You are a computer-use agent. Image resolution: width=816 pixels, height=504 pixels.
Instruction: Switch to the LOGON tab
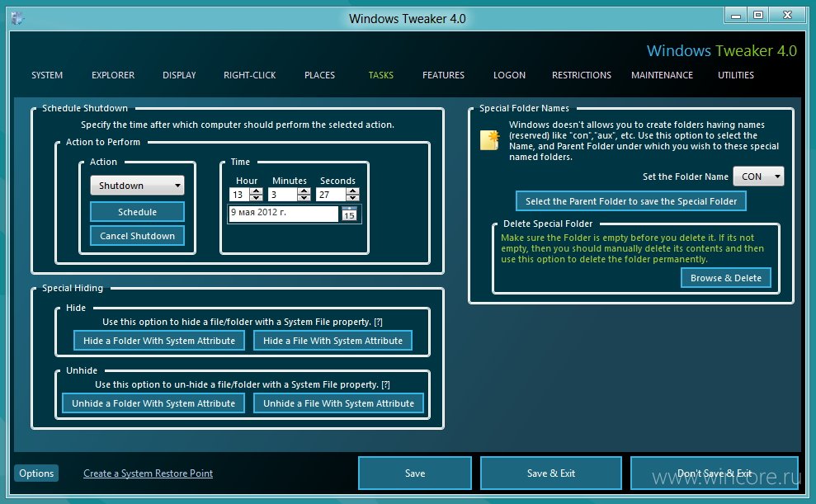click(509, 75)
